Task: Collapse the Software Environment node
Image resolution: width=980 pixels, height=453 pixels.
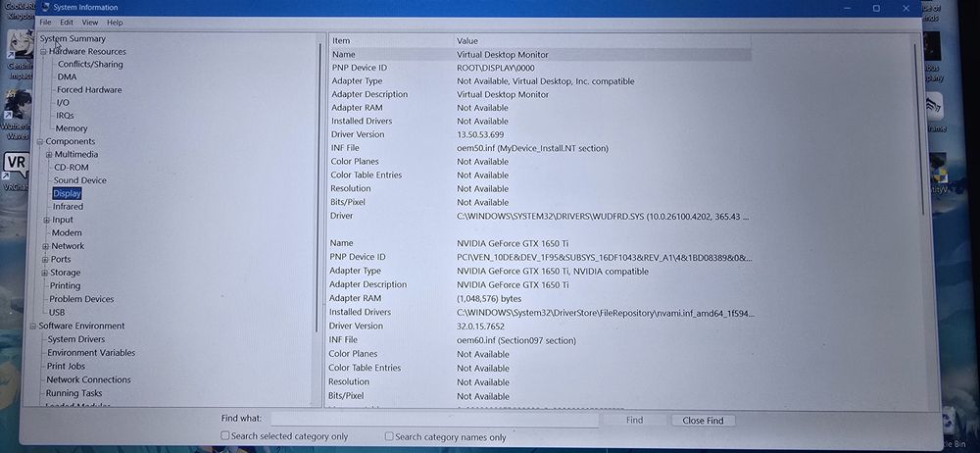Action: pos(33,326)
